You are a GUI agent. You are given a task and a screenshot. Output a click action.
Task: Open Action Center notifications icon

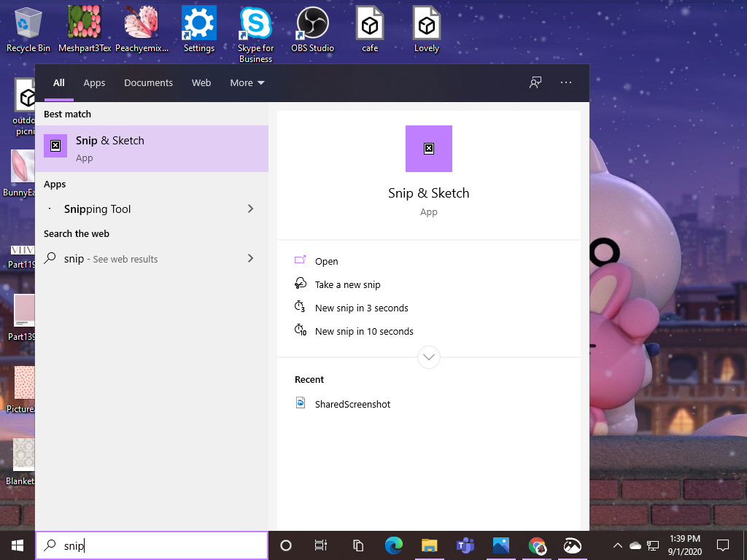(723, 545)
